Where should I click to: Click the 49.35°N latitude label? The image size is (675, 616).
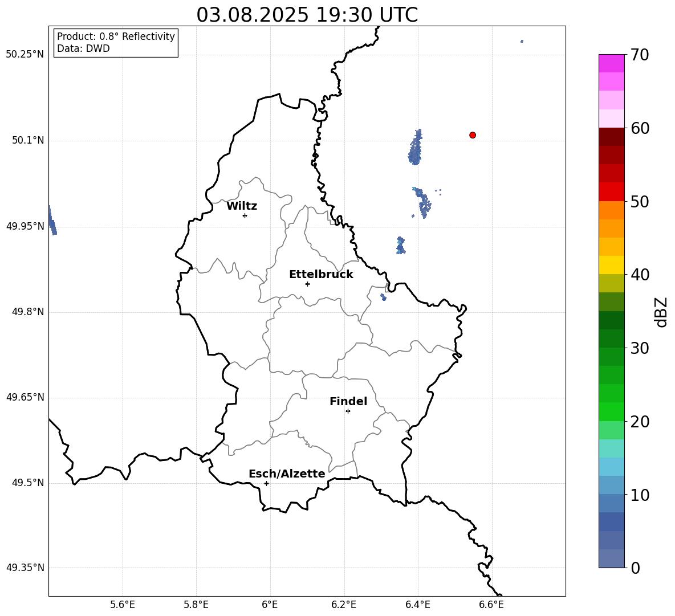[25, 568]
